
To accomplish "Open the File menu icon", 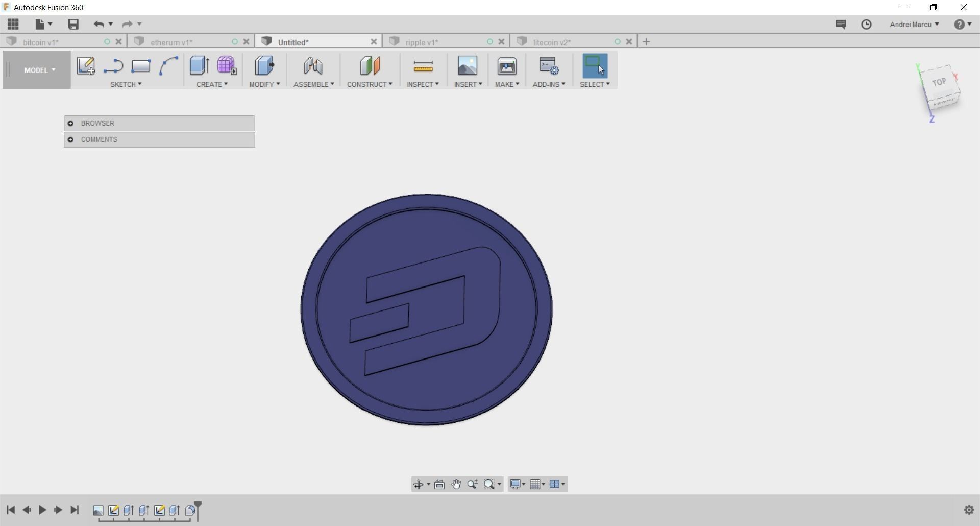I will 43,24.
